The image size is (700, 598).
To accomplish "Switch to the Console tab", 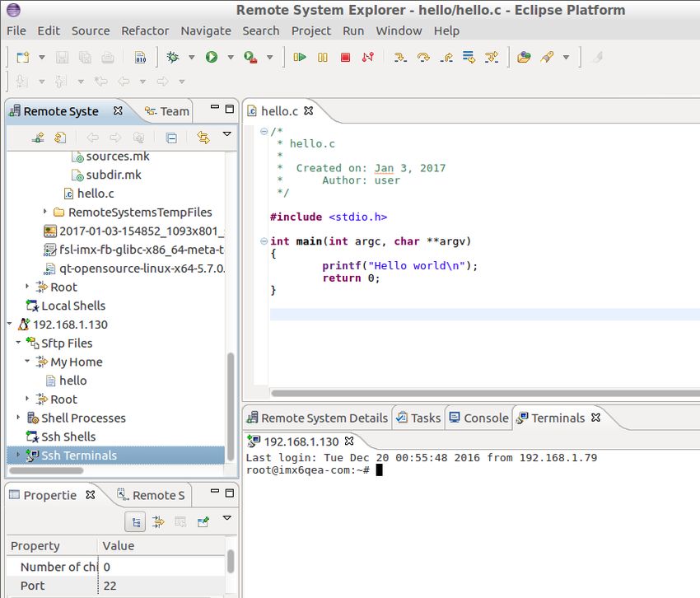I will pos(479,418).
